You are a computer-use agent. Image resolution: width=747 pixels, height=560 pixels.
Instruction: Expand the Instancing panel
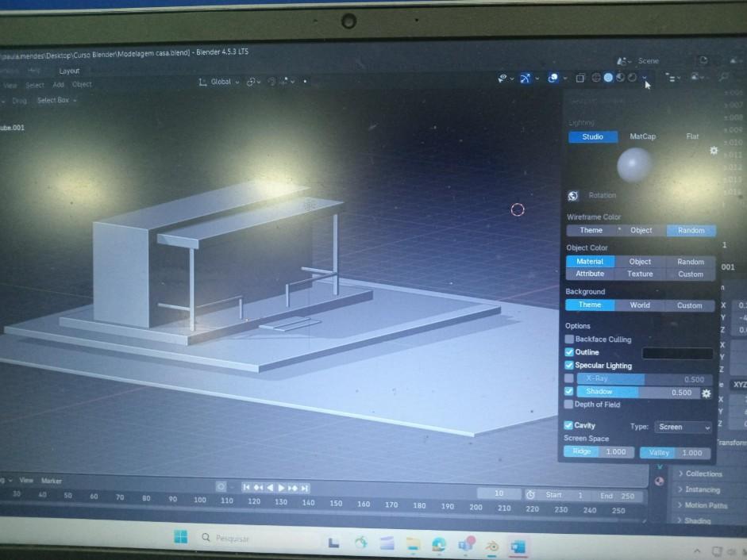coord(699,489)
